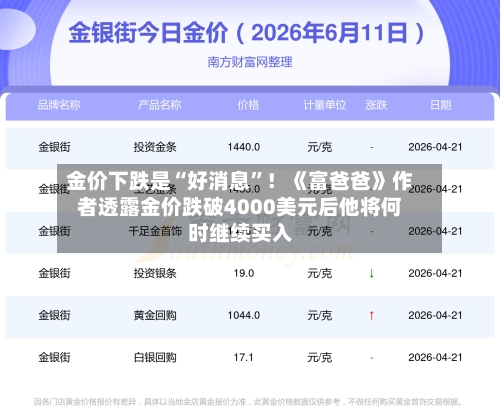Select the 黄金回购 product cell
Screen dimensions: 500x418
pyautogui.click(x=155, y=315)
